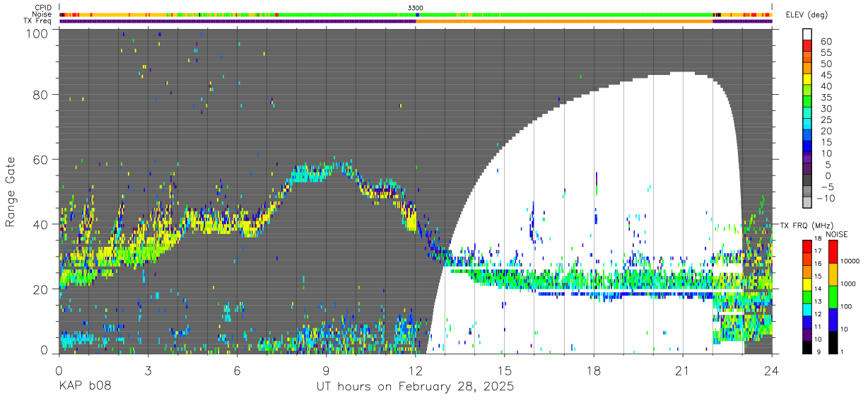Click the '100' tick on the Range Gate axis
Screen dimensions: 868x401
pyautogui.click(x=36, y=33)
